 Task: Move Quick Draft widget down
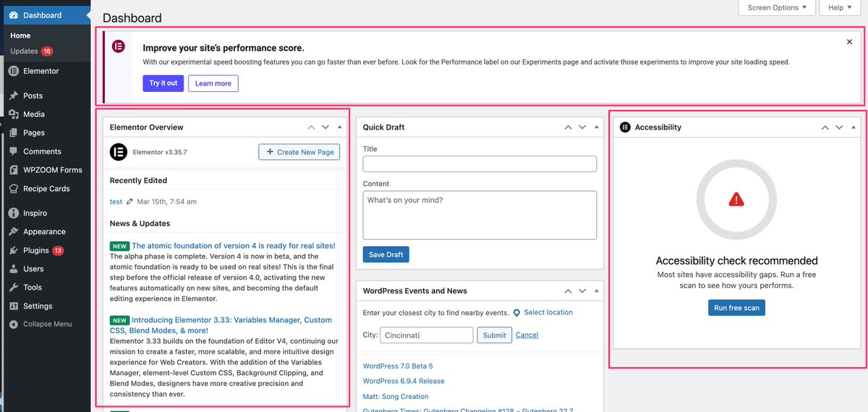pyautogui.click(x=583, y=127)
